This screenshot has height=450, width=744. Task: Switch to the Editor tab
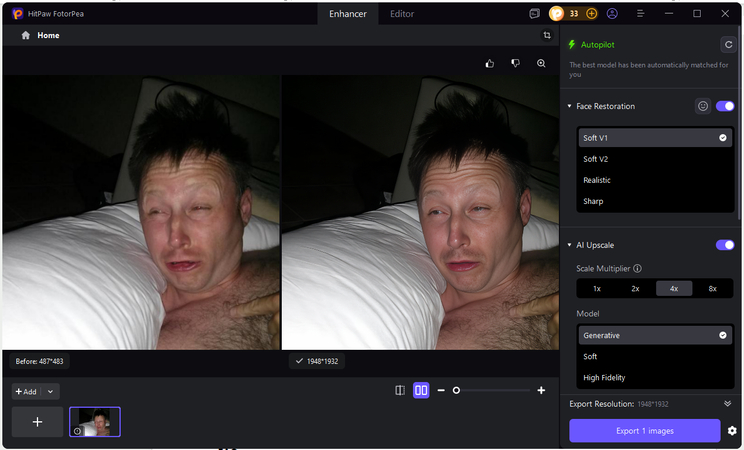[402, 14]
